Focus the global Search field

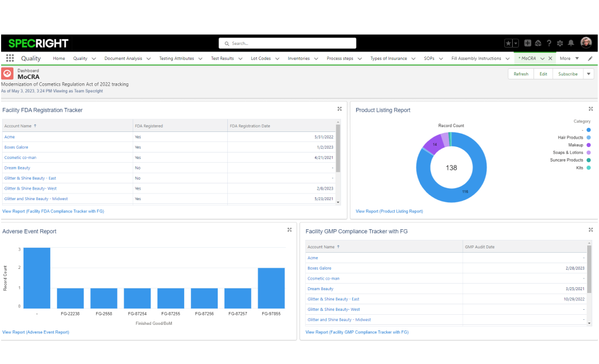pyautogui.click(x=287, y=43)
